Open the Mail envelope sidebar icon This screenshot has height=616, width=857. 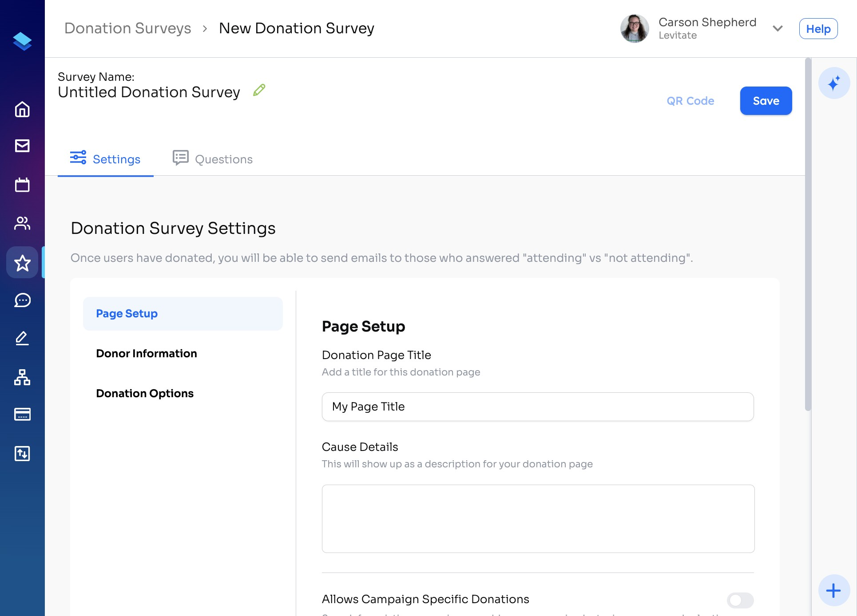pyautogui.click(x=22, y=146)
